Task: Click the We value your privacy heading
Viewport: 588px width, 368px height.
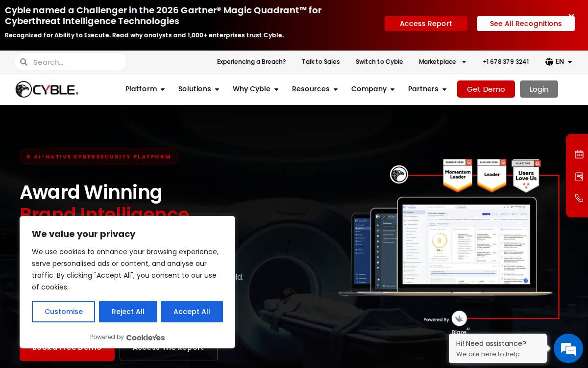Action: click(x=84, y=234)
